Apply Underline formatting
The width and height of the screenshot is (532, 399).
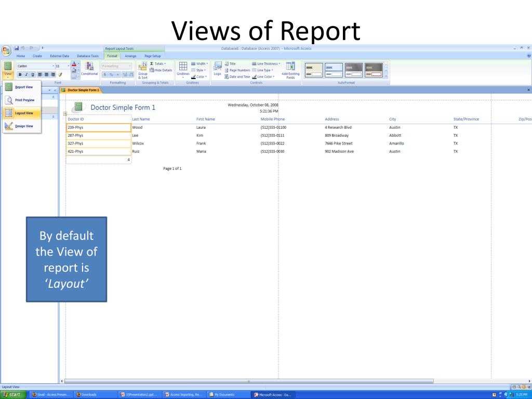(33, 75)
